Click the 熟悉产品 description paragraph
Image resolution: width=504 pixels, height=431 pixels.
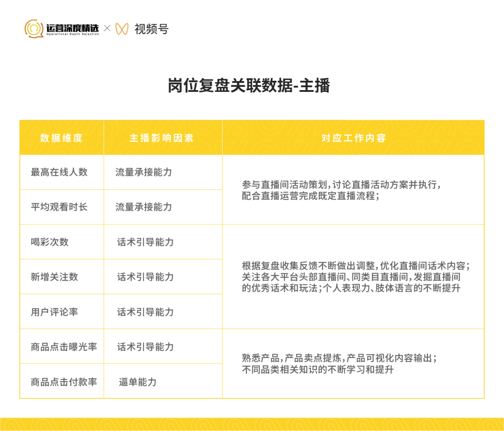tap(339, 364)
